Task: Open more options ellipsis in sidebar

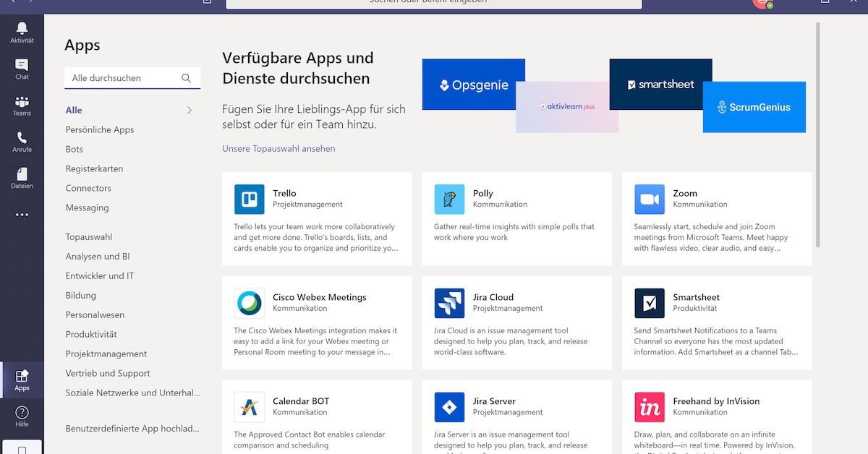Action: pos(22,215)
